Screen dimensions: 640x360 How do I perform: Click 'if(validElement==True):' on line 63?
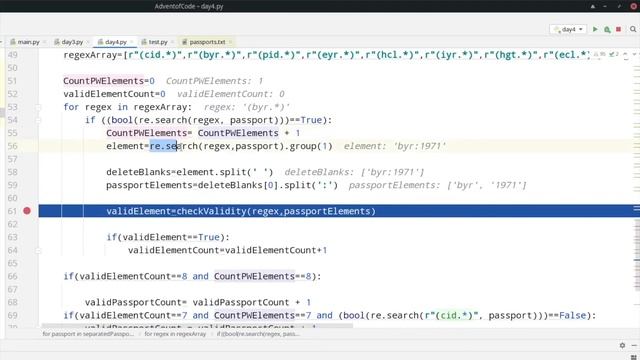168,237
